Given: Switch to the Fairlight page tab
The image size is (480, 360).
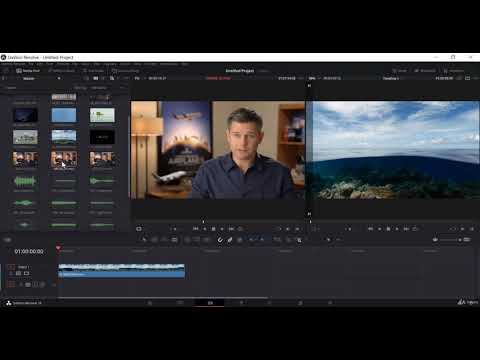Looking at the screenshot, I should point(300,303).
